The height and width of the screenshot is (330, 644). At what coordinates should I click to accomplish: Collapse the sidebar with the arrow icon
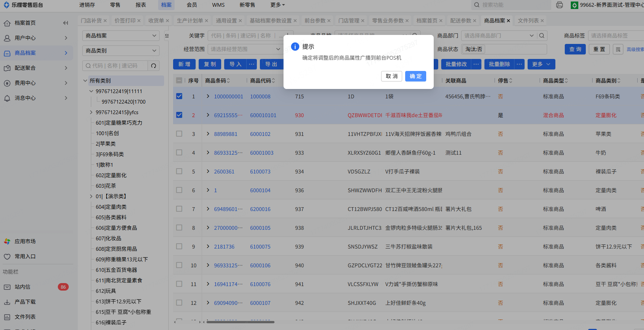click(66, 23)
